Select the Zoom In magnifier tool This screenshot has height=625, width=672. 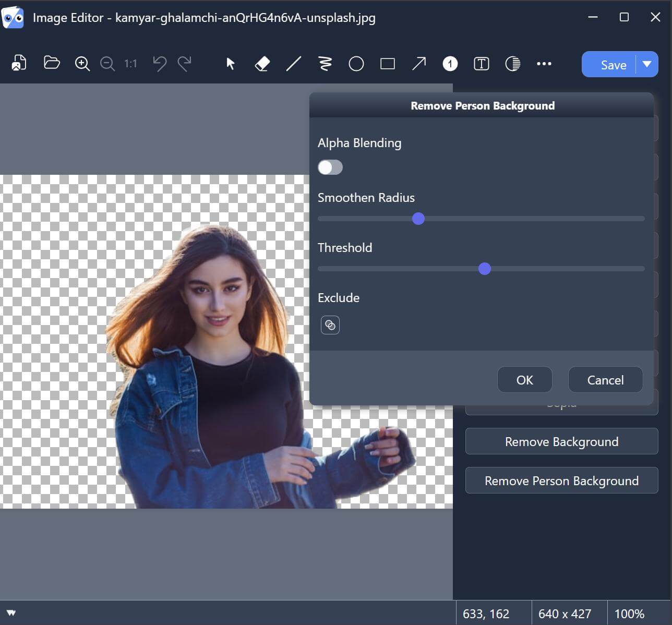point(81,63)
